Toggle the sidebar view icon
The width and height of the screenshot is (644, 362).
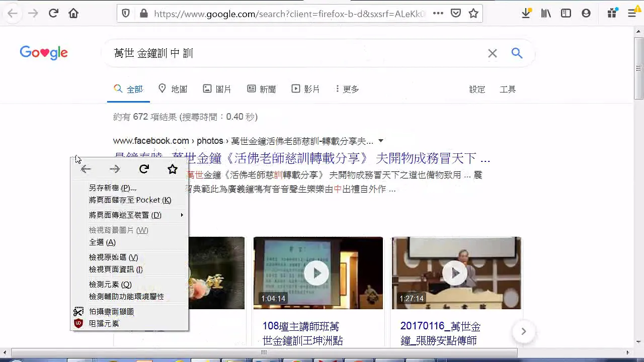click(566, 14)
